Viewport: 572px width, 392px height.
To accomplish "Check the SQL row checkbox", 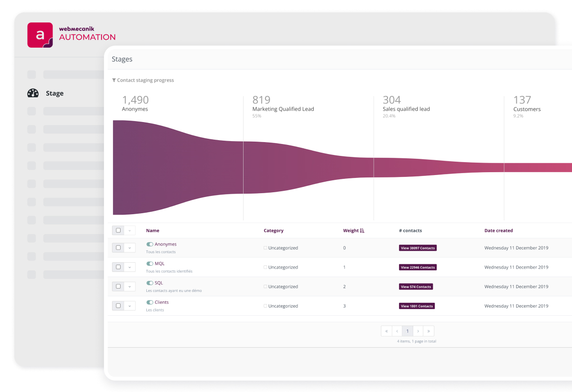I will click(x=118, y=287).
